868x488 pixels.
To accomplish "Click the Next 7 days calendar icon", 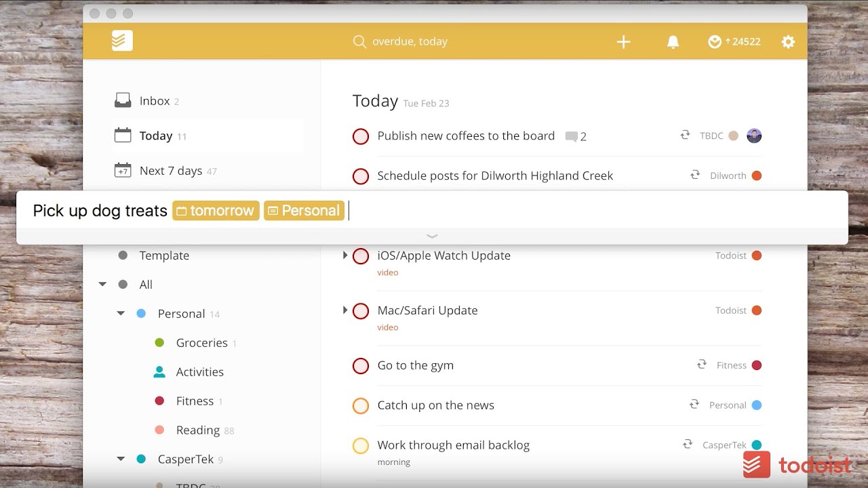I will pyautogui.click(x=123, y=170).
